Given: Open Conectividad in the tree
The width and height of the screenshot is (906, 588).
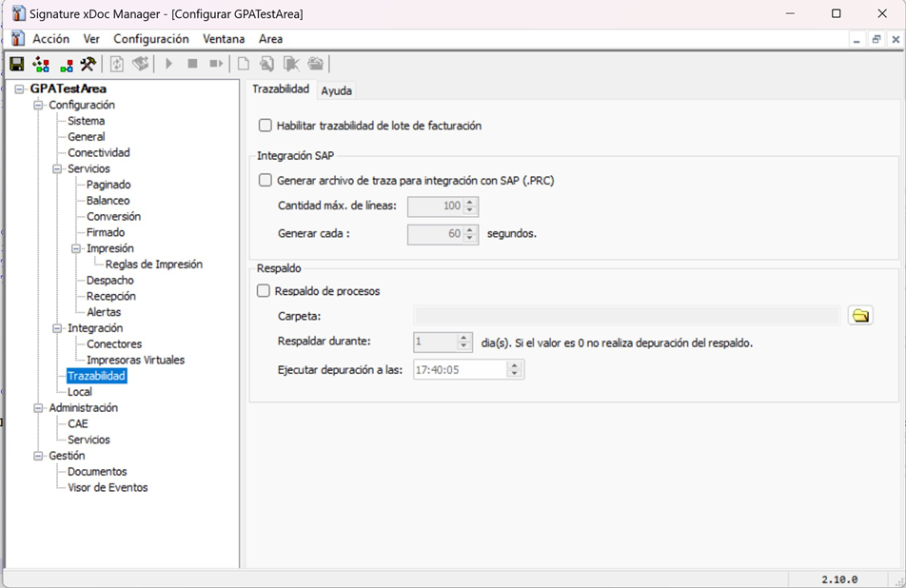Looking at the screenshot, I should click(x=99, y=152).
